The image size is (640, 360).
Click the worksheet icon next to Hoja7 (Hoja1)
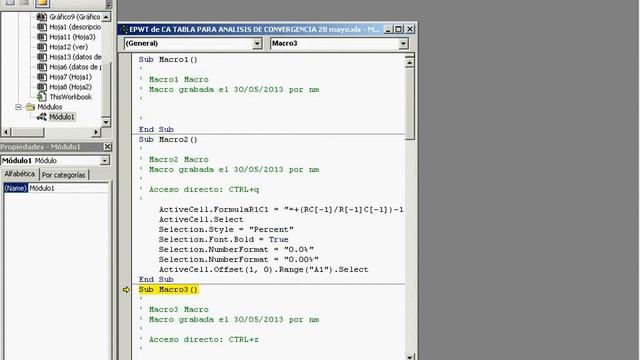pyautogui.click(x=42, y=77)
